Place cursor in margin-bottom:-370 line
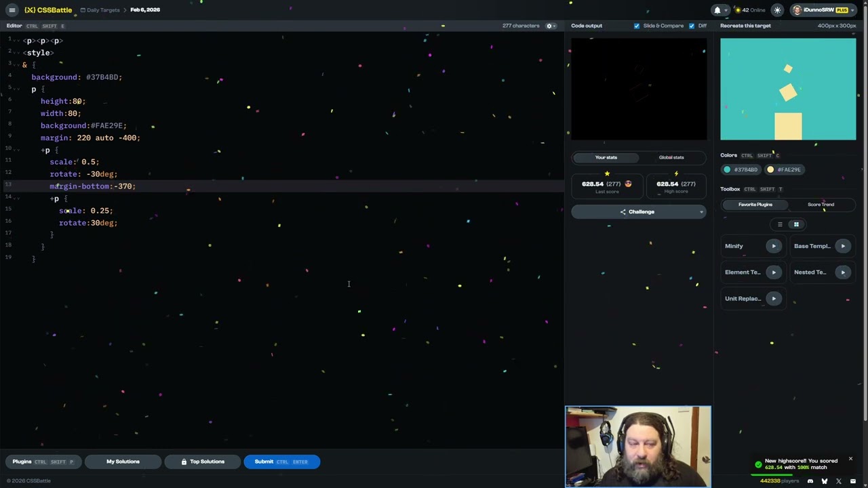 pyautogui.click(x=92, y=186)
